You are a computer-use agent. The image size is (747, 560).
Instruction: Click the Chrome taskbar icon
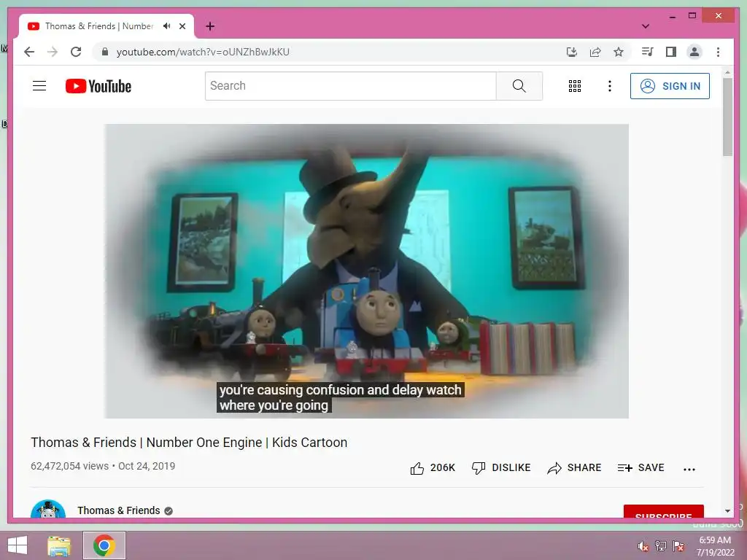pyautogui.click(x=104, y=545)
